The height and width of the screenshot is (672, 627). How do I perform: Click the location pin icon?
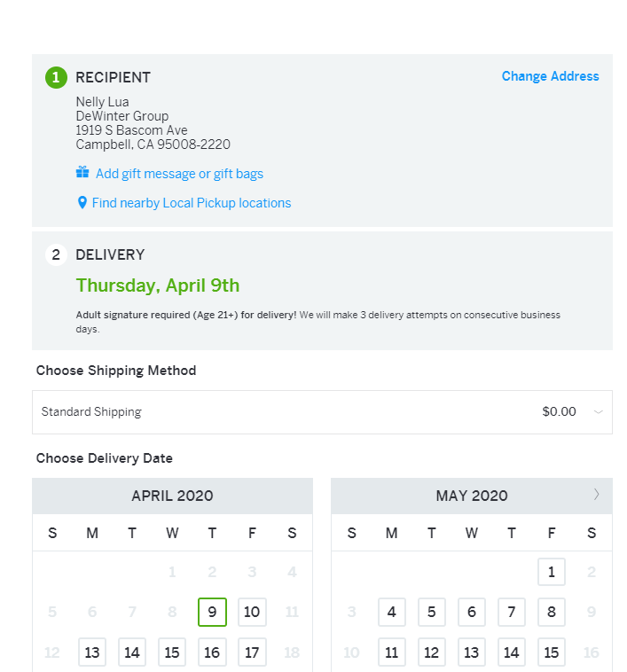tap(82, 203)
